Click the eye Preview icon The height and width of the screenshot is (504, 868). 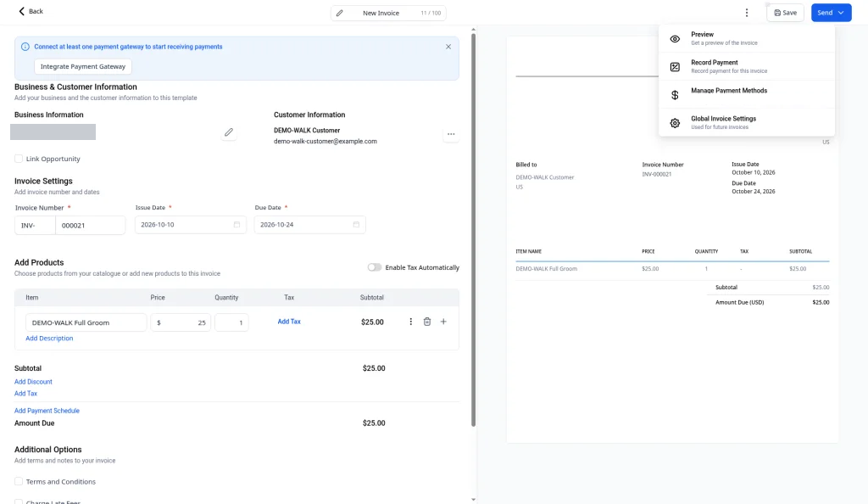675,39
